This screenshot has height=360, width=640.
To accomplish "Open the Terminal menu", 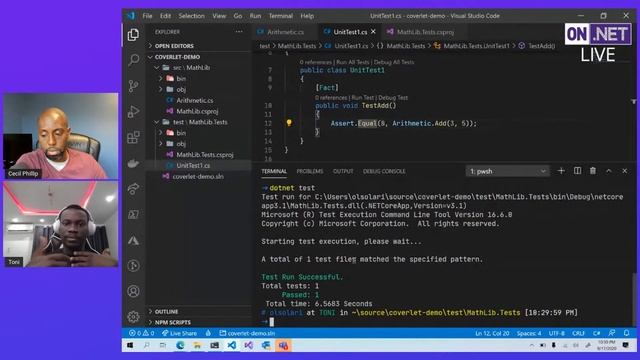I will [x=281, y=16].
